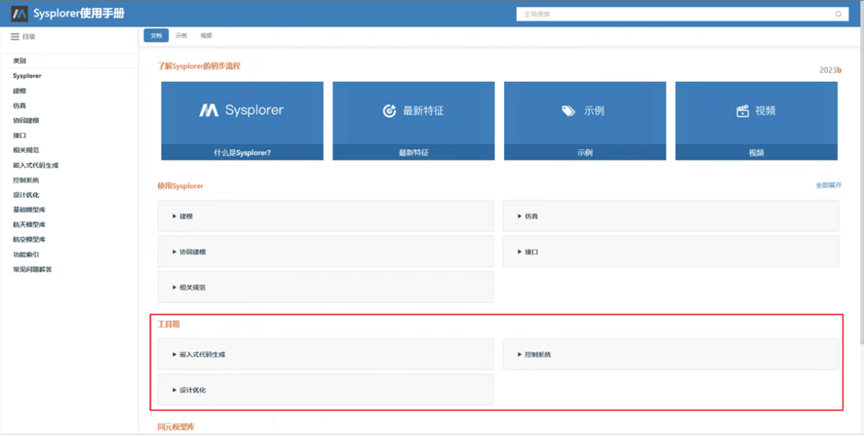Expand 嵌入式代码生成 under 工具箱

pyautogui.click(x=325, y=354)
